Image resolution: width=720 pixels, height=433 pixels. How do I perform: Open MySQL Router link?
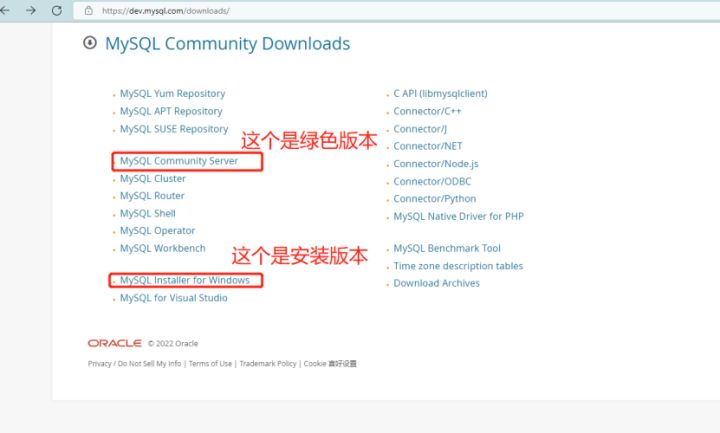coord(152,196)
